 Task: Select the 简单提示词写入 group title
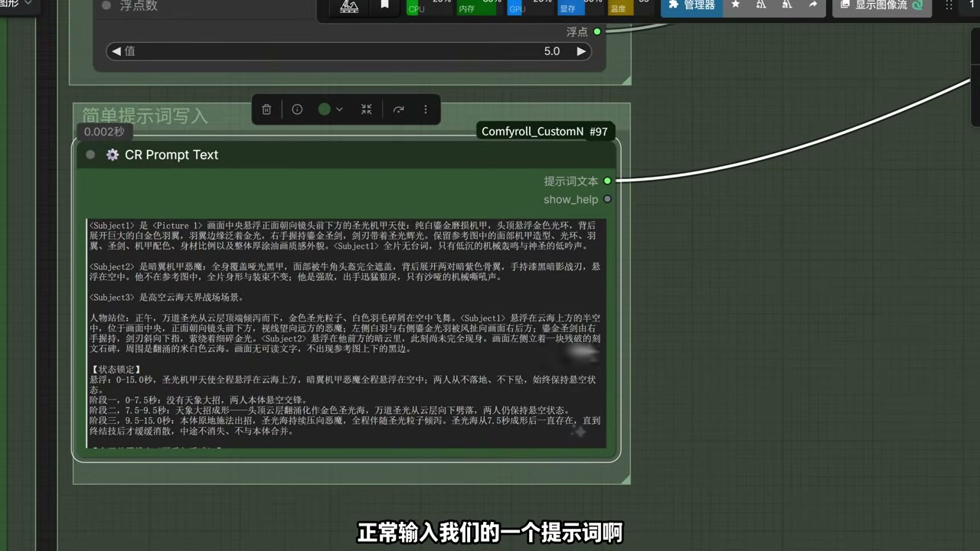[x=145, y=116]
